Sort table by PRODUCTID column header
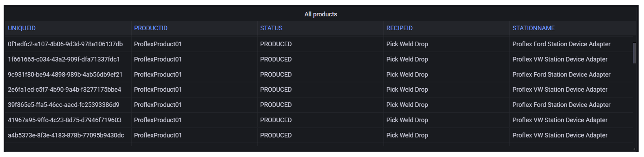 (x=150, y=28)
